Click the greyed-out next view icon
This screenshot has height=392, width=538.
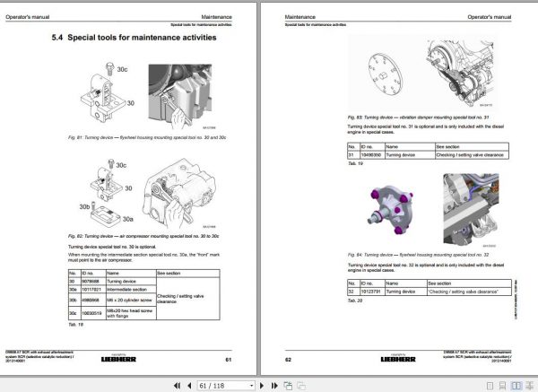coord(301,386)
